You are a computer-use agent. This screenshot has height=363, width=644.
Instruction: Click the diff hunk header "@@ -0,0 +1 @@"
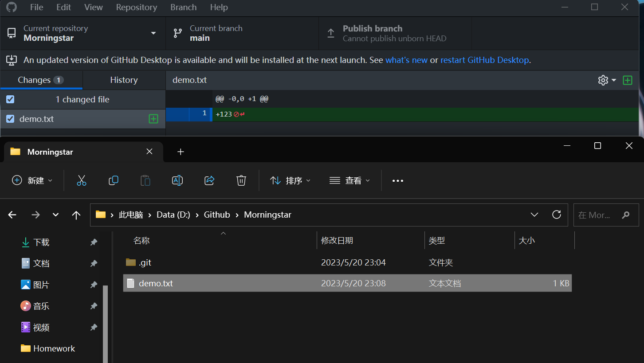pyautogui.click(x=242, y=99)
